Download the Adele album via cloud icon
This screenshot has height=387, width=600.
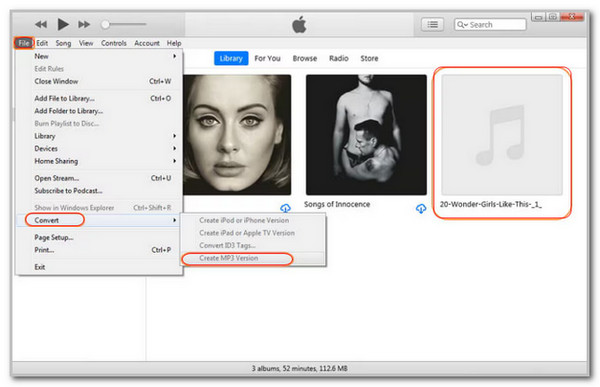pos(285,208)
